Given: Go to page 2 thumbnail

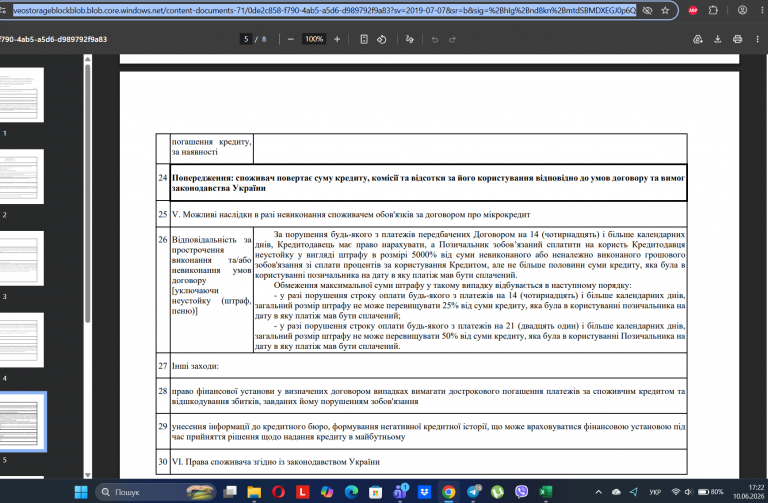Looking at the screenshot, I should (20, 176).
